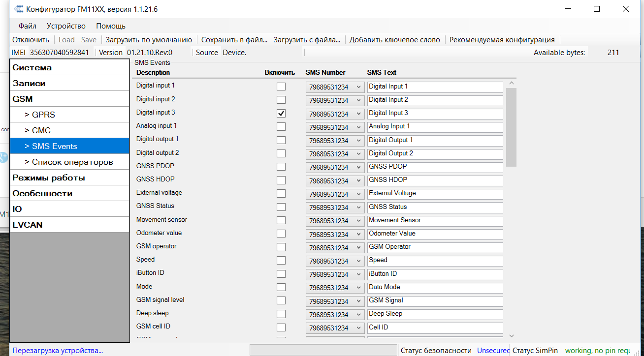Uncheck the Digital input 3 checkbox
Viewport: 644px width, 356px height.
[281, 113]
